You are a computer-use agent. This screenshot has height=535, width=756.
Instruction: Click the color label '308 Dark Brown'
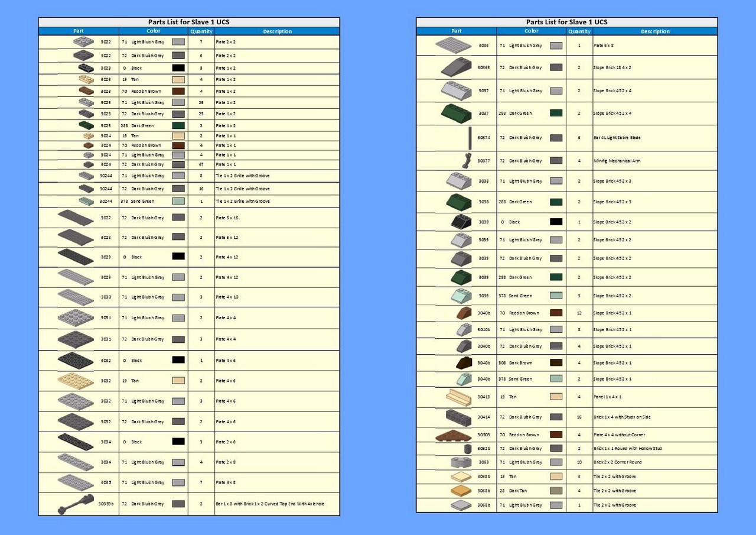[x=516, y=363]
